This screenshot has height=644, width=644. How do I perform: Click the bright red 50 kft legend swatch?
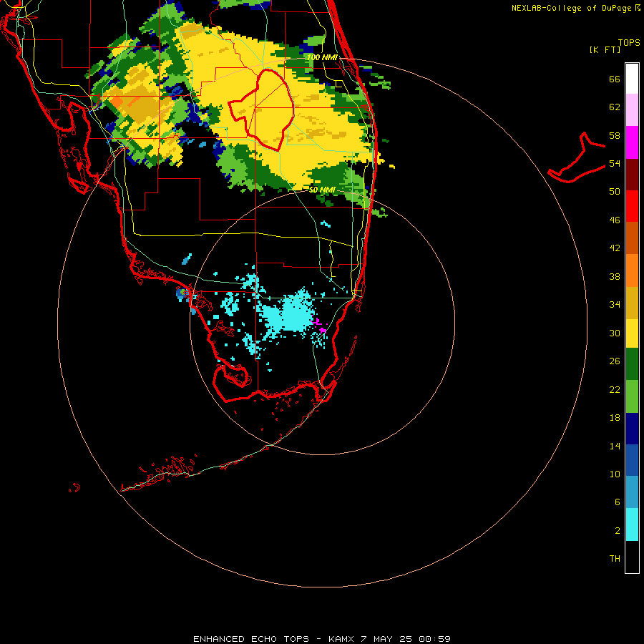(x=632, y=206)
